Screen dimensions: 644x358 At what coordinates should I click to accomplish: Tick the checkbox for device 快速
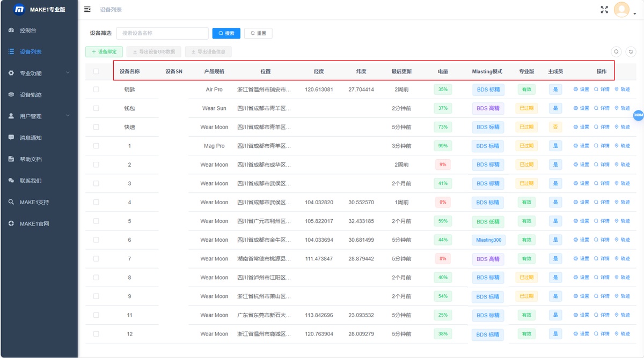coord(96,127)
